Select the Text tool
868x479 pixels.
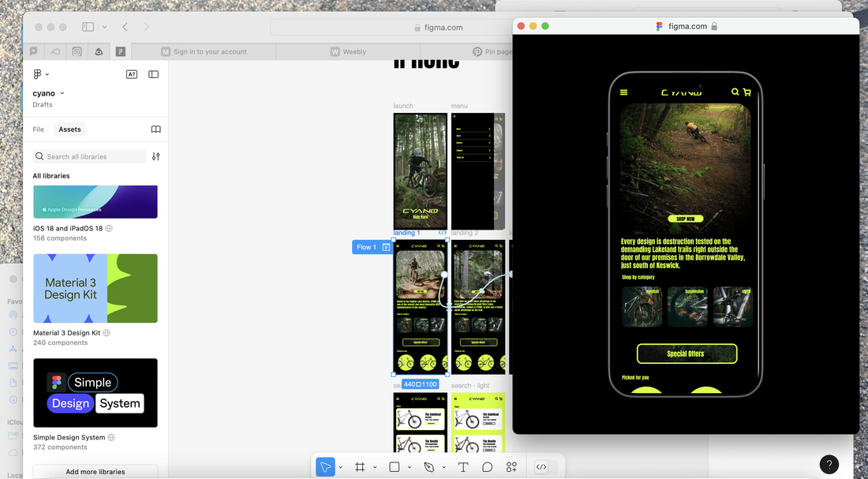click(462, 467)
